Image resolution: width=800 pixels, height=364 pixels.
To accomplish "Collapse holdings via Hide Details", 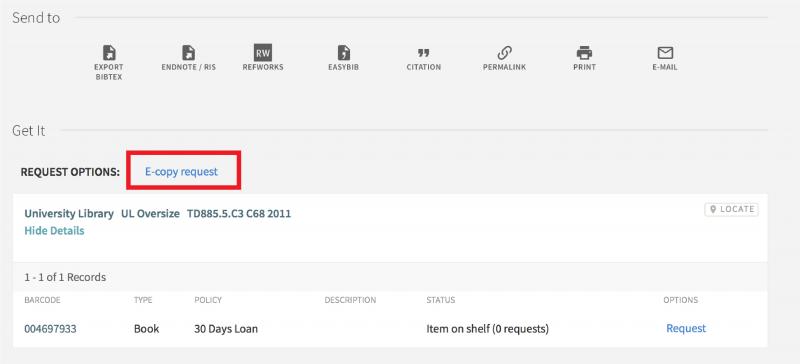I will pos(54,231).
